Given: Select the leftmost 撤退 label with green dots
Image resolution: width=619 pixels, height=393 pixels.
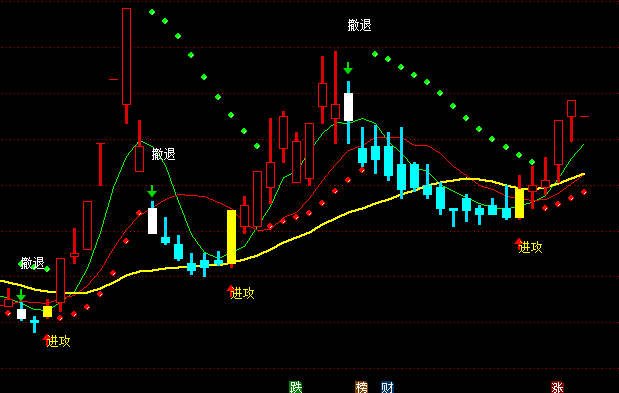Looking at the screenshot, I should (x=33, y=263).
